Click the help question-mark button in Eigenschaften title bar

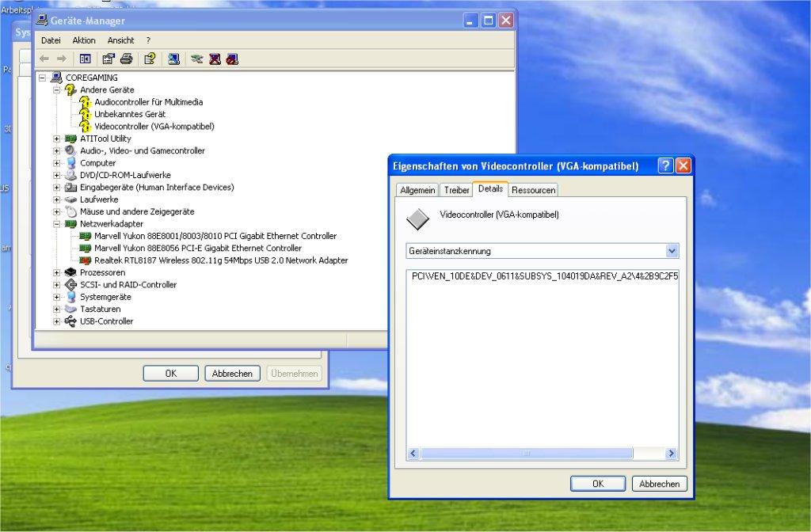click(x=665, y=165)
